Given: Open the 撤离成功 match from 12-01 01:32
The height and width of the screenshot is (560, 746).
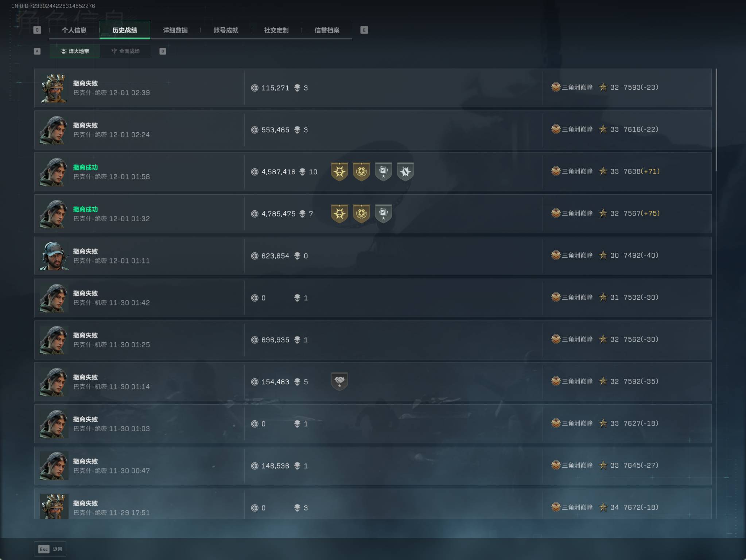Looking at the screenshot, I should 373,214.
